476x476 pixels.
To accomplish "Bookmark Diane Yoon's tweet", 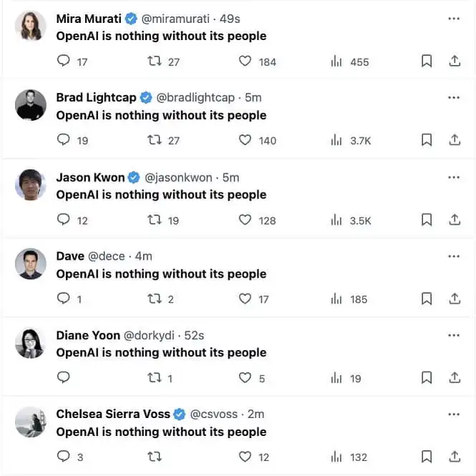I will 427,378.
